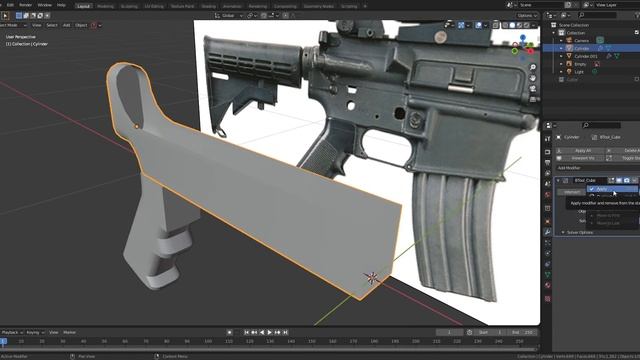Open the Window menu
Screen dimensions: 640x360
(44, 5)
